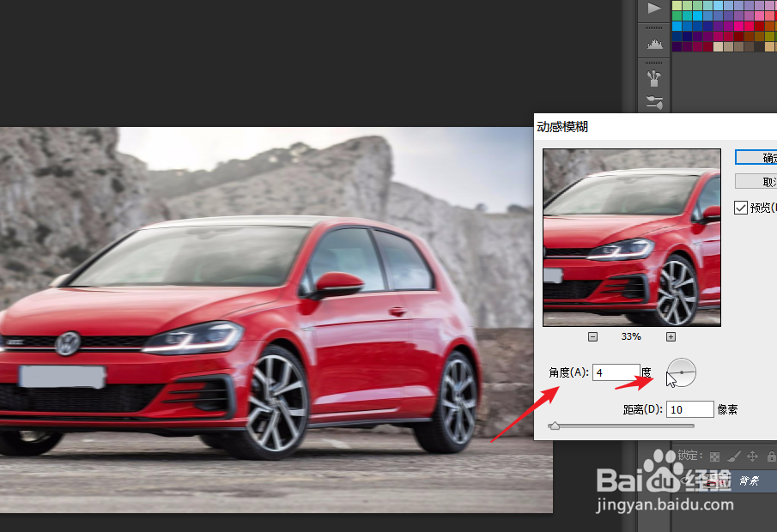Click the car preview thumbnail in dialog
The height and width of the screenshot is (532, 777).
coord(632,238)
